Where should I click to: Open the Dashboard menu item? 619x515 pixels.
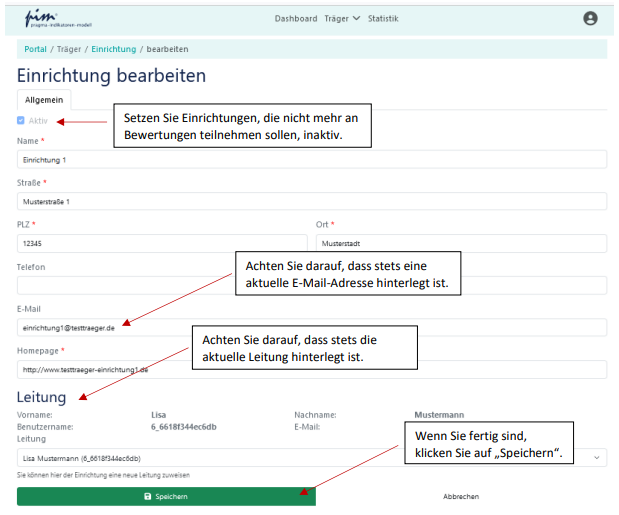(295, 18)
